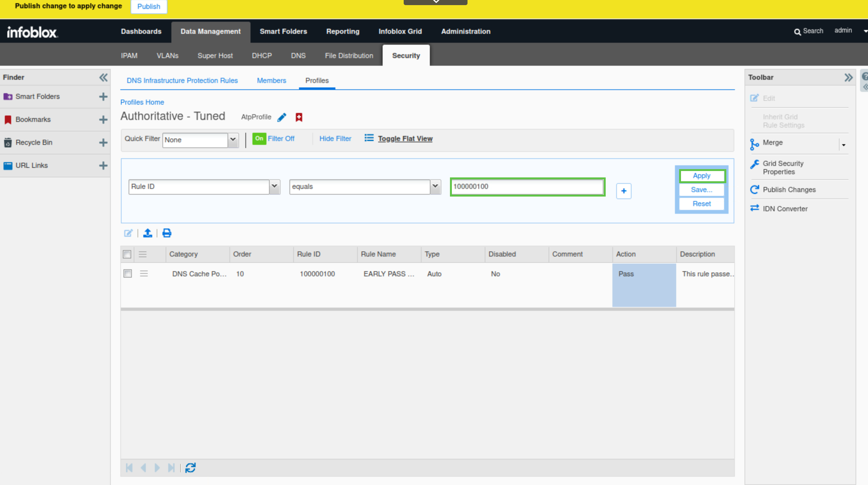Viewport: 868px width, 485px height.
Task: Open the Administration menu
Action: coord(466,31)
